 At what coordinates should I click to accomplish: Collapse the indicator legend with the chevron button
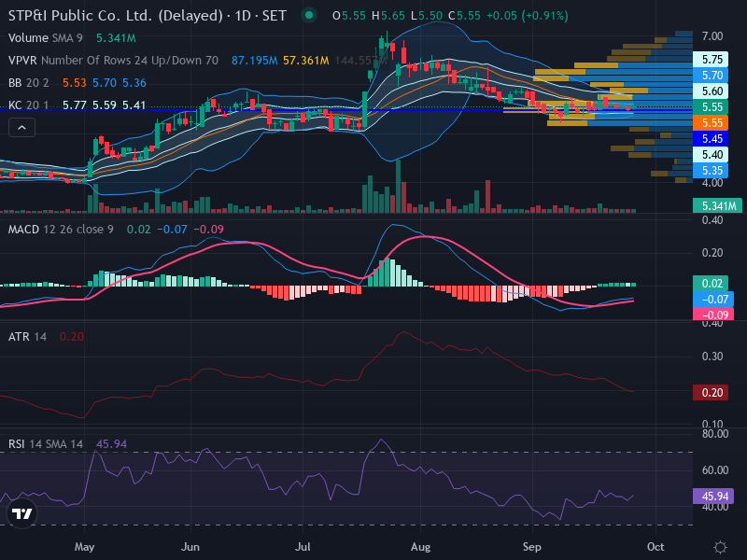click(21, 128)
